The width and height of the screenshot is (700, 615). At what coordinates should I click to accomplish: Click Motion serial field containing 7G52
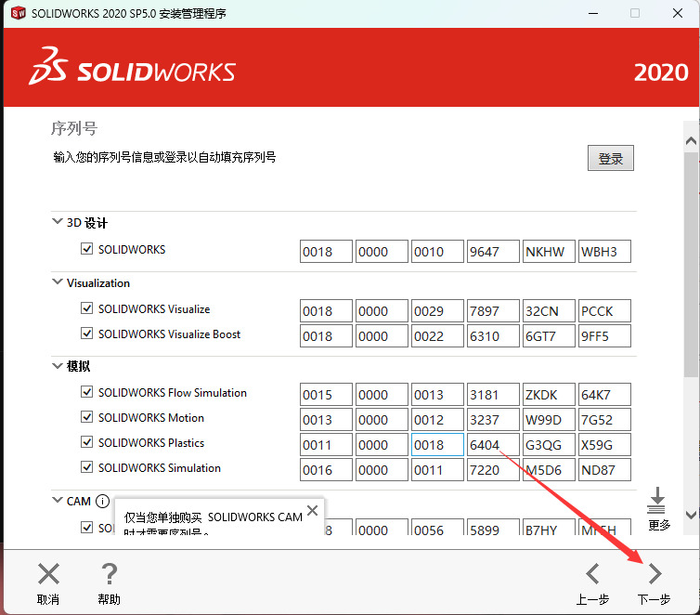pos(604,419)
